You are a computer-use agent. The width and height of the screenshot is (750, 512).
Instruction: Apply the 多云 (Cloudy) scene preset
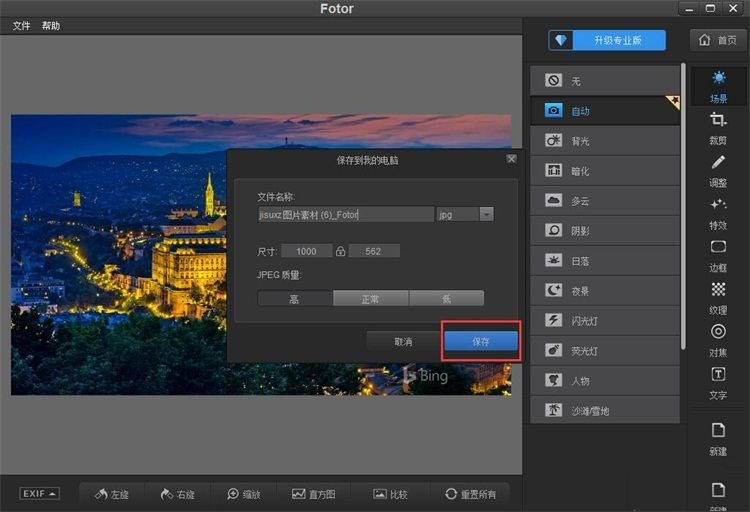[x=605, y=200]
